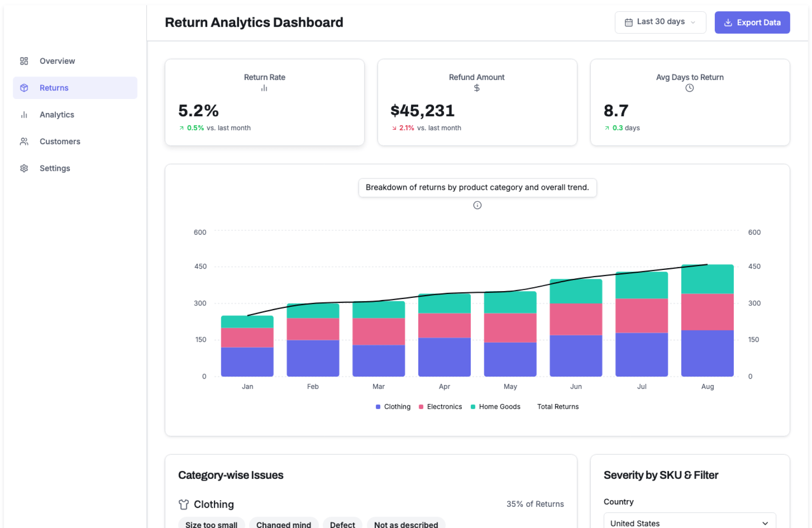Click the Settings gear icon
This screenshot has height=528, width=812.
pyautogui.click(x=24, y=168)
